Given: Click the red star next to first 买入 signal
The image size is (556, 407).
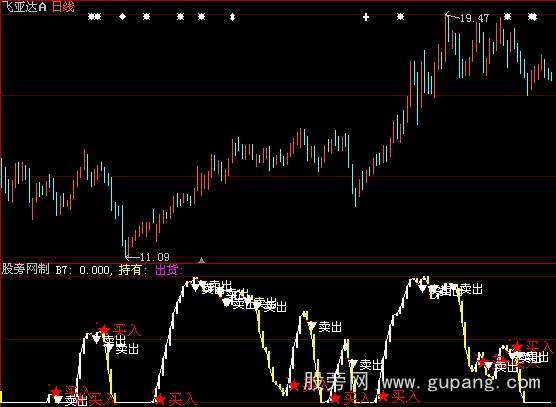Looking at the screenshot, I should pos(56,391).
